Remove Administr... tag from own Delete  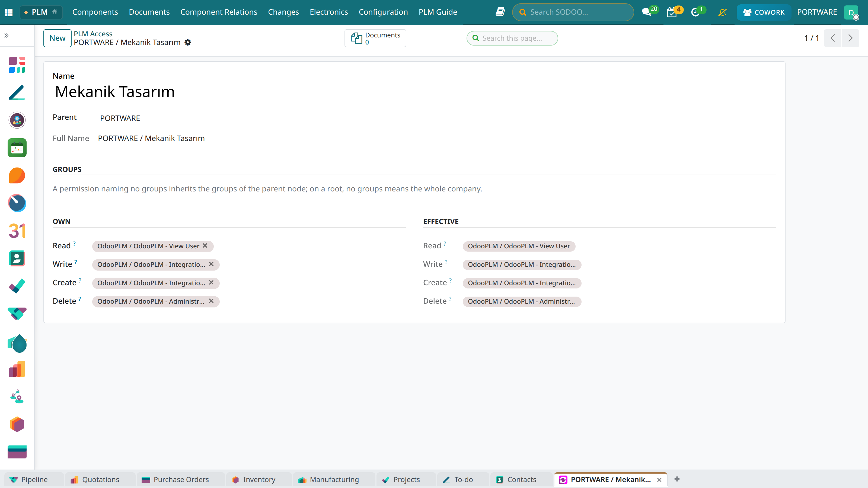(211, 301)
